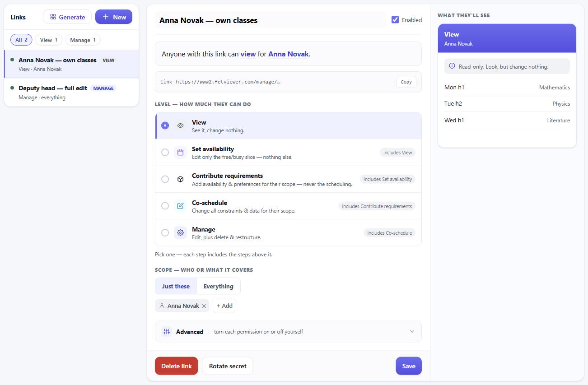Choose the Contribute requirements radio option
The image size is (588, 385).
165,179
